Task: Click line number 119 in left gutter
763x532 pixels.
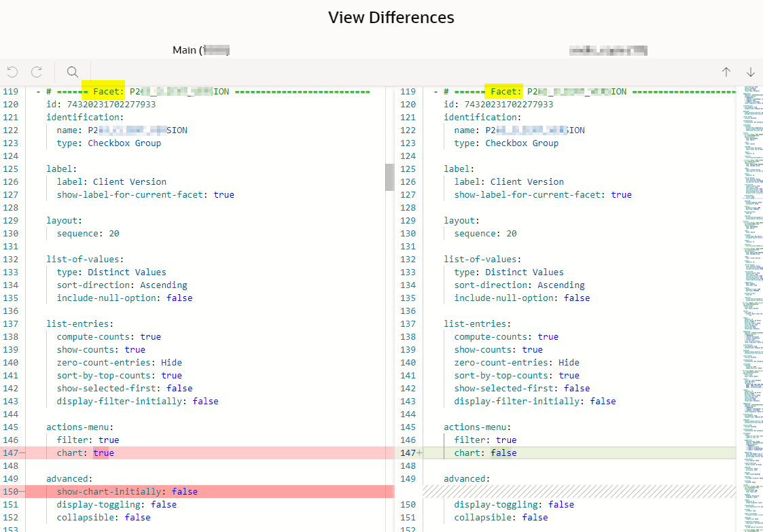Action: pos(10,92)
